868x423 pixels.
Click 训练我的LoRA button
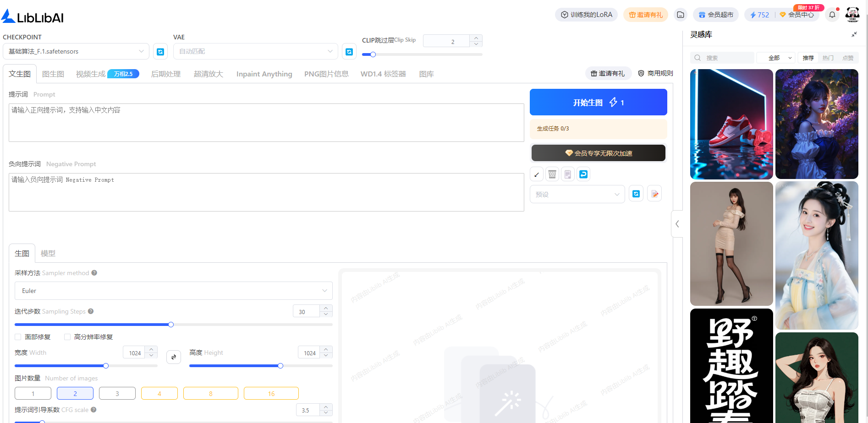[x=587, y=15]
